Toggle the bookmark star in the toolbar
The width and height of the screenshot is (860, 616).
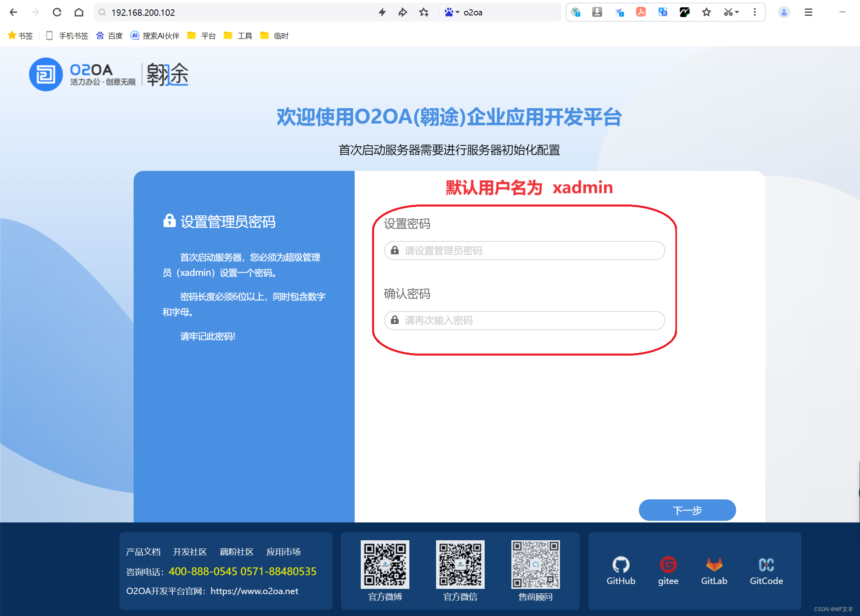point(707,12)
